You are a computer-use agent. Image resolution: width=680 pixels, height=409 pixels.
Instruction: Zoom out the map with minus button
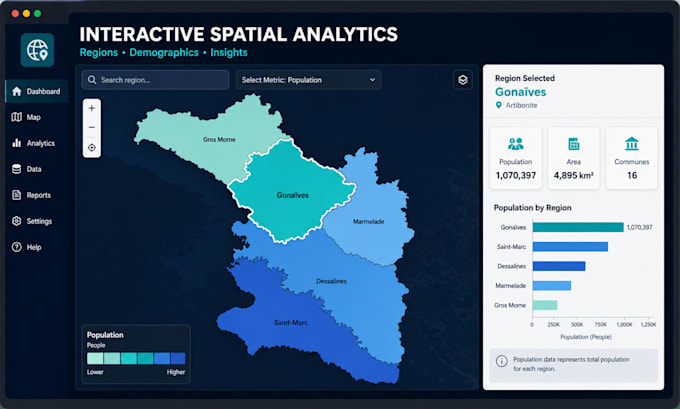click(x=92, y=128)
